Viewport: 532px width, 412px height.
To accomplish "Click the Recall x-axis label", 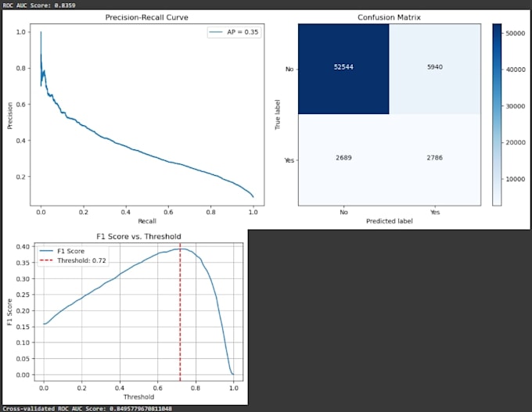I will 147,221.
